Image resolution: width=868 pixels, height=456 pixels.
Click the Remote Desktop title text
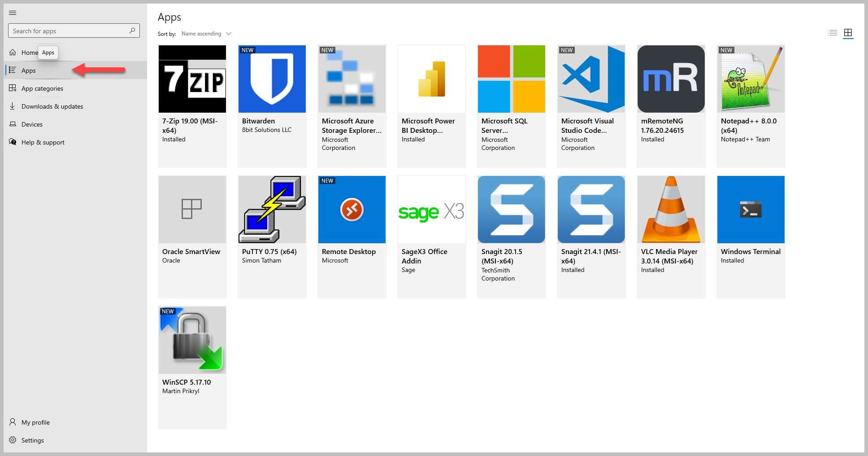[x=349, y=252]
